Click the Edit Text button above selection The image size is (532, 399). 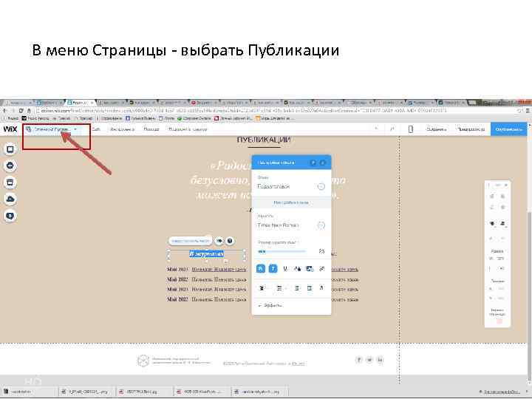(191, 241)
